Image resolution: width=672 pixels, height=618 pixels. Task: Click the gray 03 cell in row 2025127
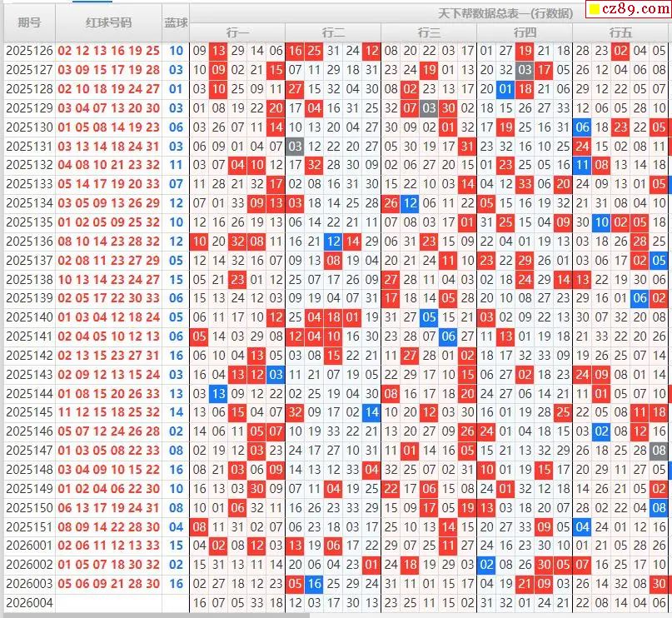(x=525, y=70)
